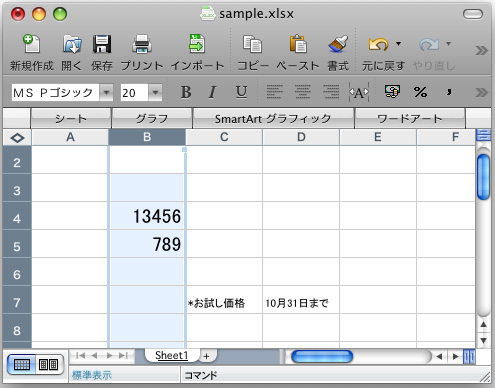This screenshot has height=388, width=495.
Task: Show more standard toolbar items chevron
Action: [481, 51]
